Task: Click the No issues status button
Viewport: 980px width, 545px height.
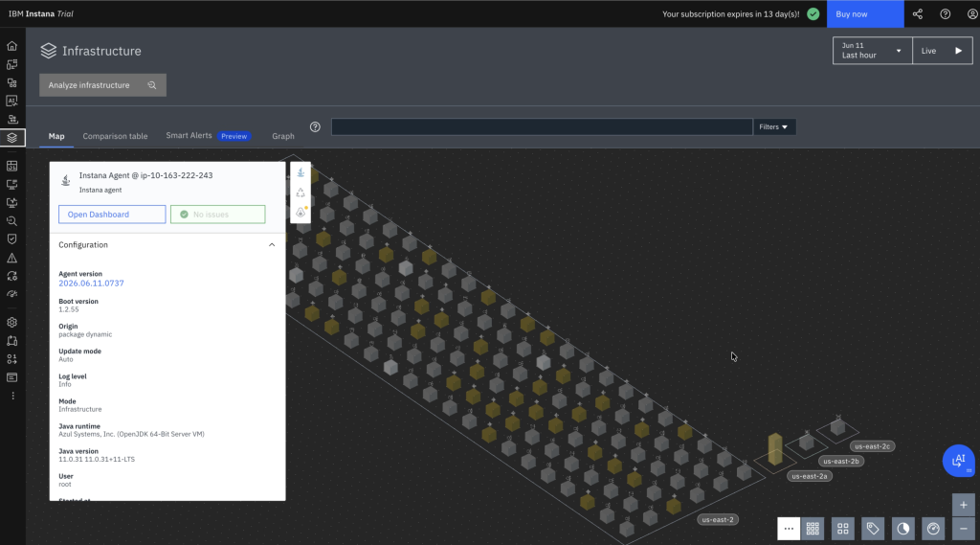Action: pyautogui.click(x=217, y=214)
